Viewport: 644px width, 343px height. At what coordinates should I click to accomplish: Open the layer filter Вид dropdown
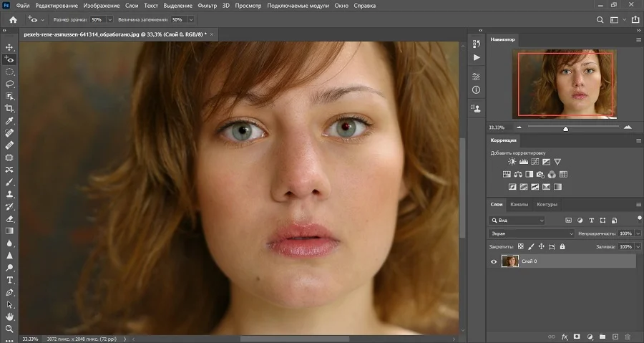pos(517,221)
